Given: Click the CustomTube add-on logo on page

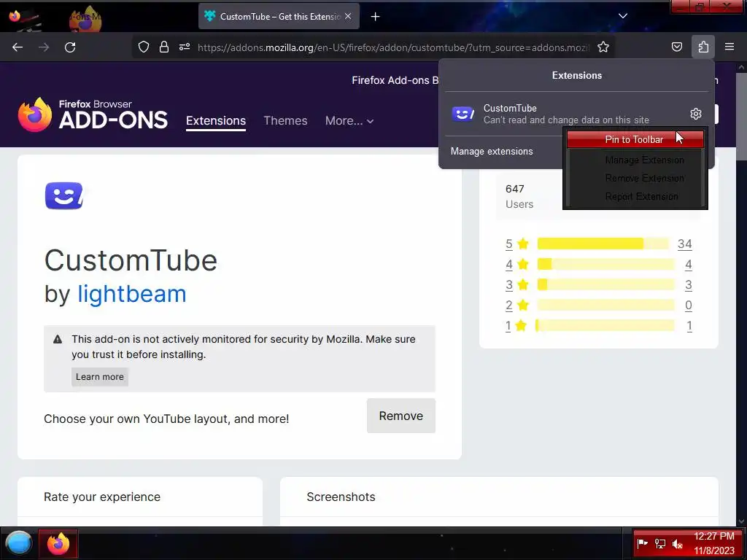Looking at the screenshot, I should pos(64,195).
